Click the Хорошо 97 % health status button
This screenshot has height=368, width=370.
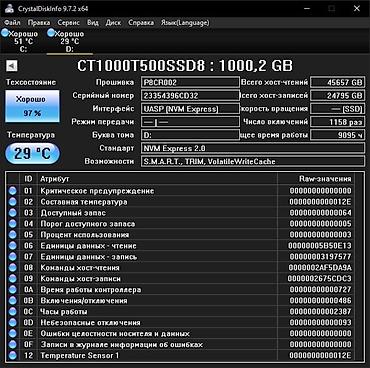(x=32, y=106)
